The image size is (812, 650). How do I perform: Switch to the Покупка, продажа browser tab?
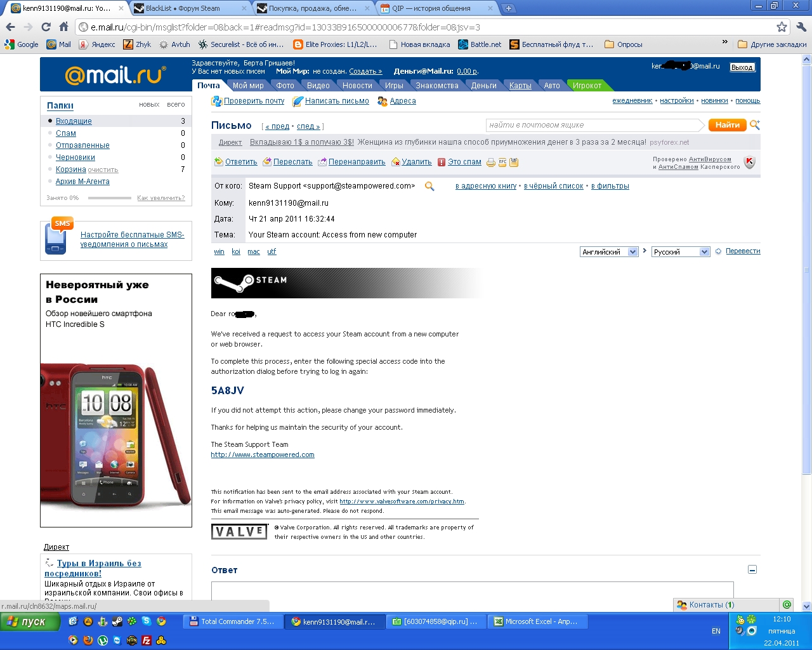(314, 8)
